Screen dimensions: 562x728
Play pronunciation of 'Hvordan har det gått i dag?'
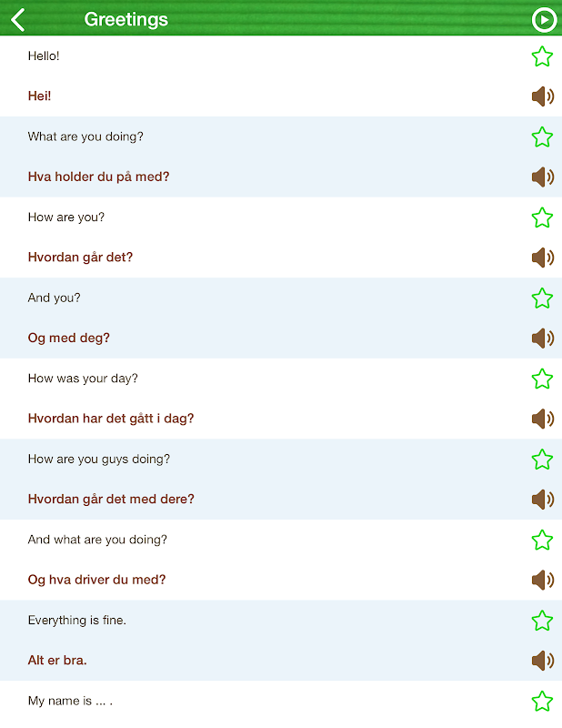(x=543, y=419)
